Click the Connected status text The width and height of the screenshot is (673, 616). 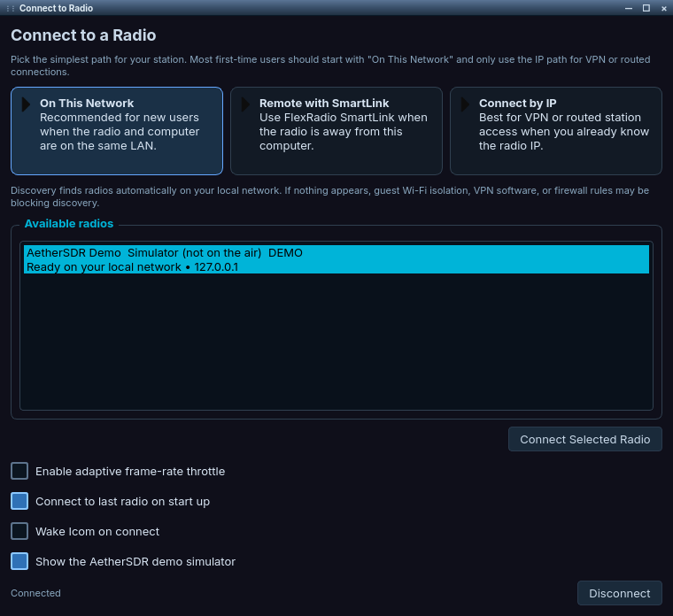[x=35, y=593]
